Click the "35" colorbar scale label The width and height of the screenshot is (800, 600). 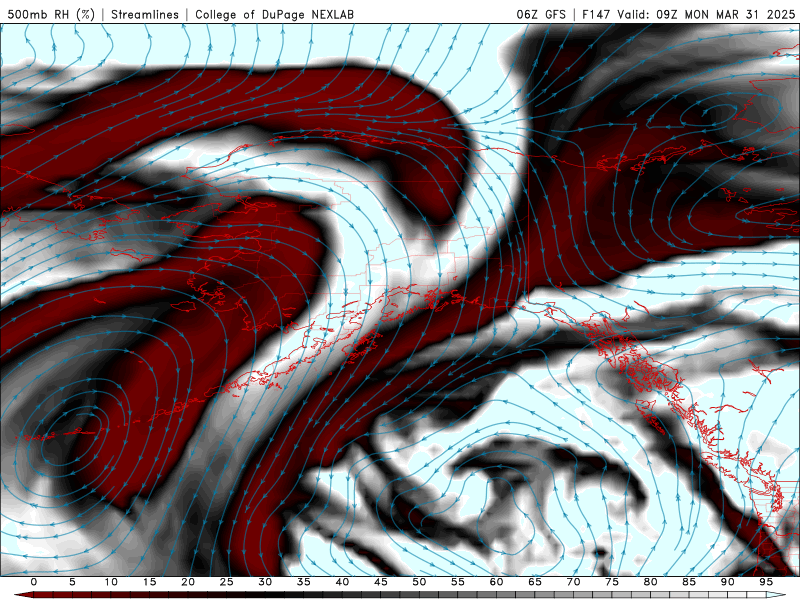(304, 582)
